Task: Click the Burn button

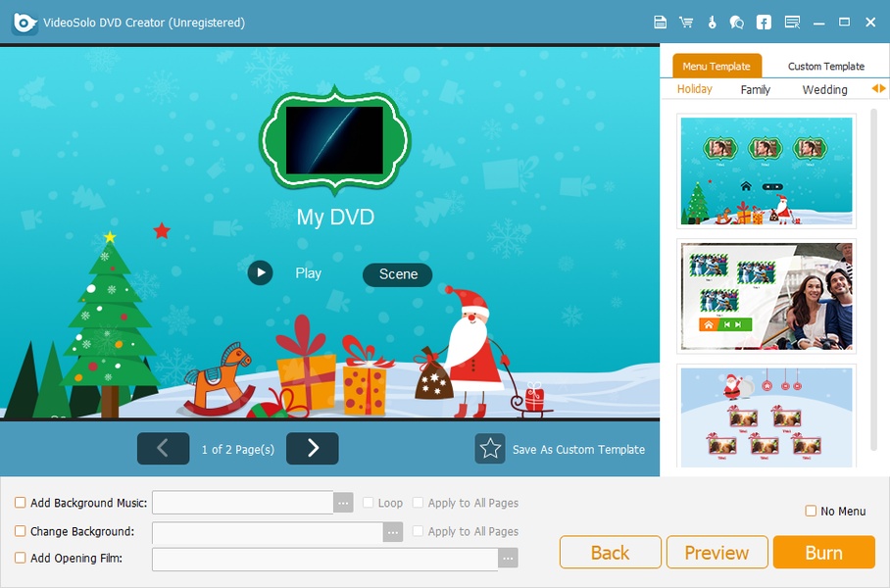Action: coord(823,553)
